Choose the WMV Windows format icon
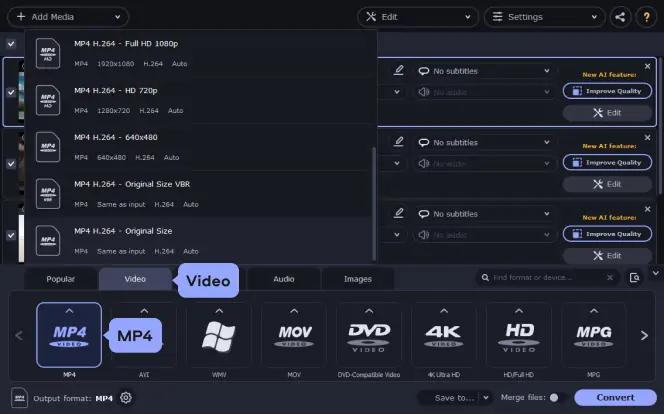 (218, 335)
